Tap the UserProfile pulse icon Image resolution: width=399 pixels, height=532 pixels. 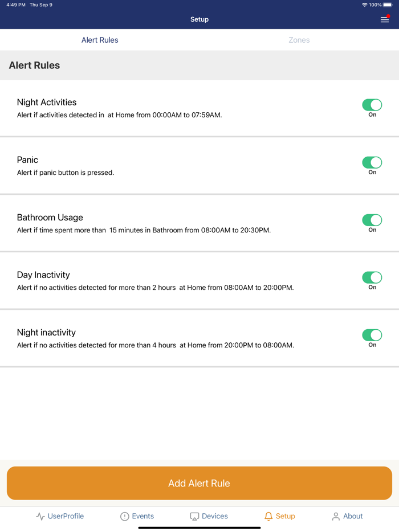click(40, 517)
